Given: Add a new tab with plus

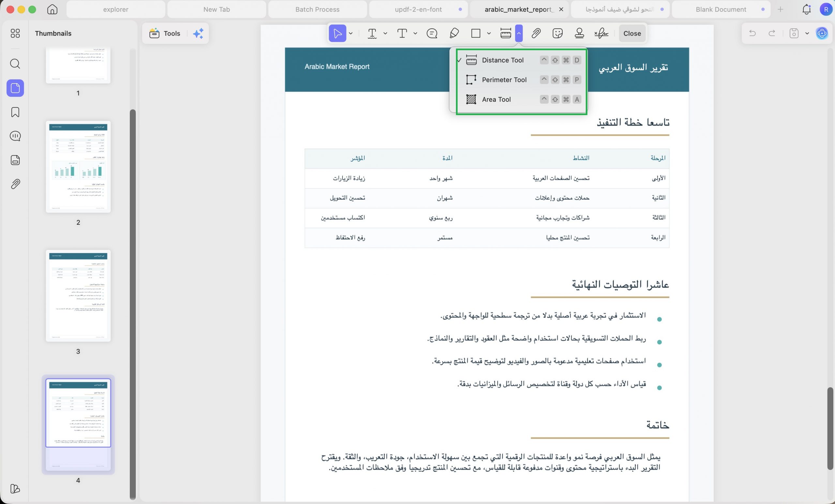Looking at the screenshot, I should point(781,9).
